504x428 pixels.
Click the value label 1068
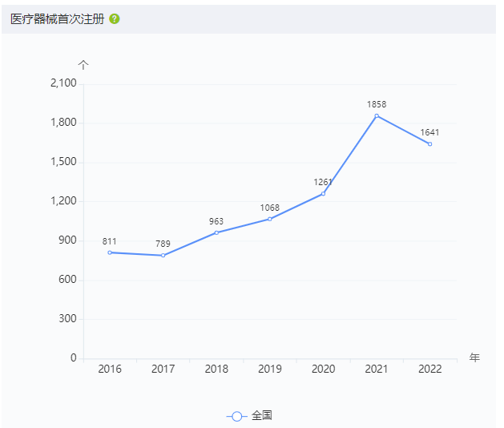pyautogui.click(x=270, y=208)
